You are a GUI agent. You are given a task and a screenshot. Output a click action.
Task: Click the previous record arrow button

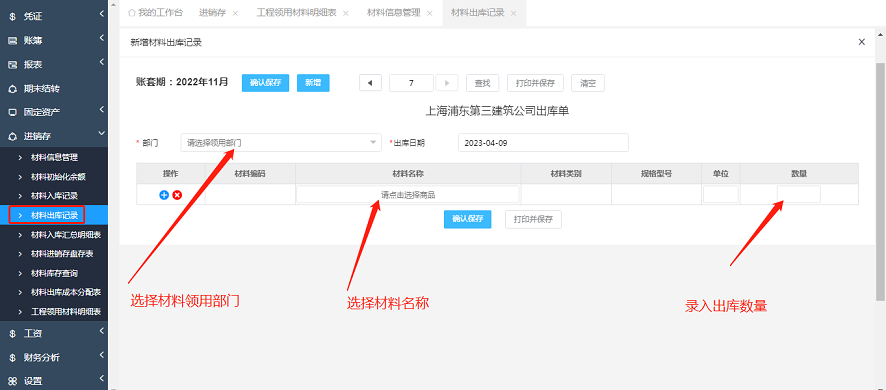coord(370,83)
